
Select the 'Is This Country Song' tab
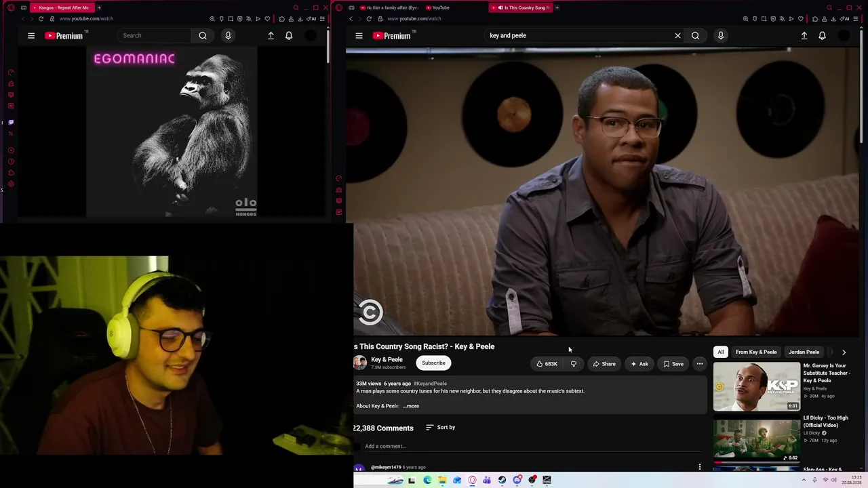tap(520, 7)
